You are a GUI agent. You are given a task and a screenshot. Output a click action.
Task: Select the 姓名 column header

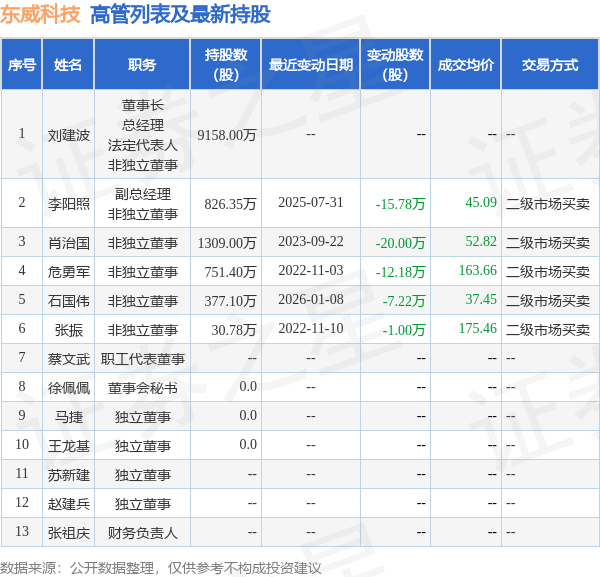(x=68, y=65)
